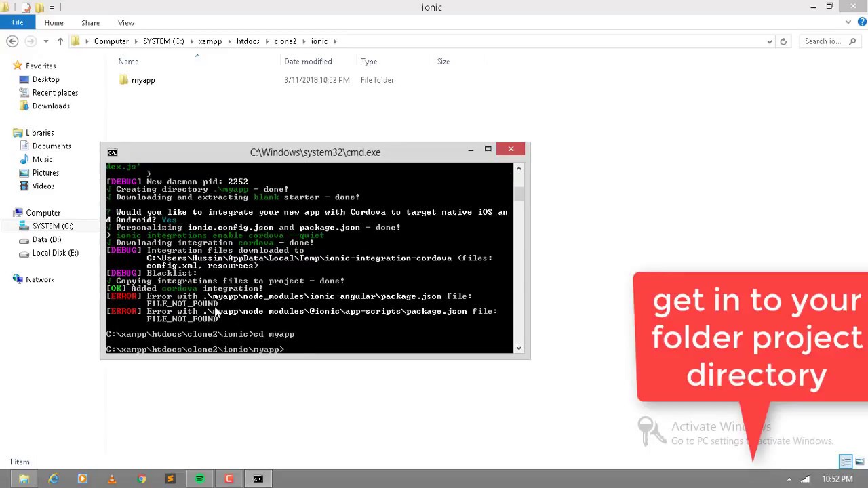Go back with the Back arrow

(12, 41)
